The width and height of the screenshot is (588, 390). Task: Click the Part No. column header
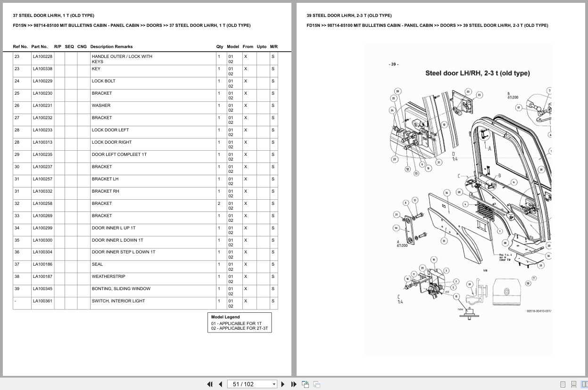coord(40,47)
